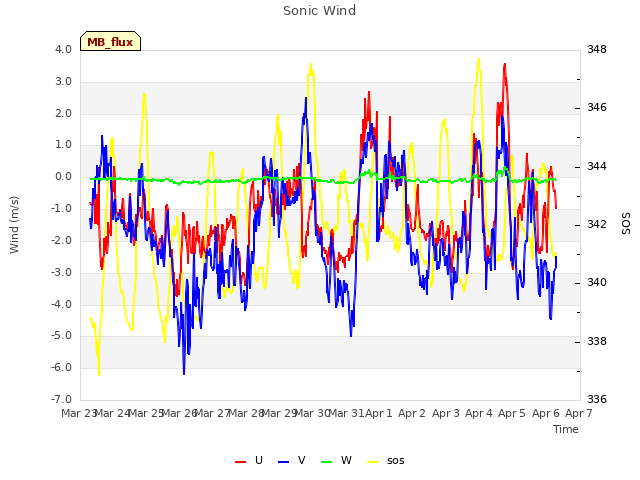Screen dimensions: 640x480
Task: Click the 342 right axis value
Action: point(597,224)
